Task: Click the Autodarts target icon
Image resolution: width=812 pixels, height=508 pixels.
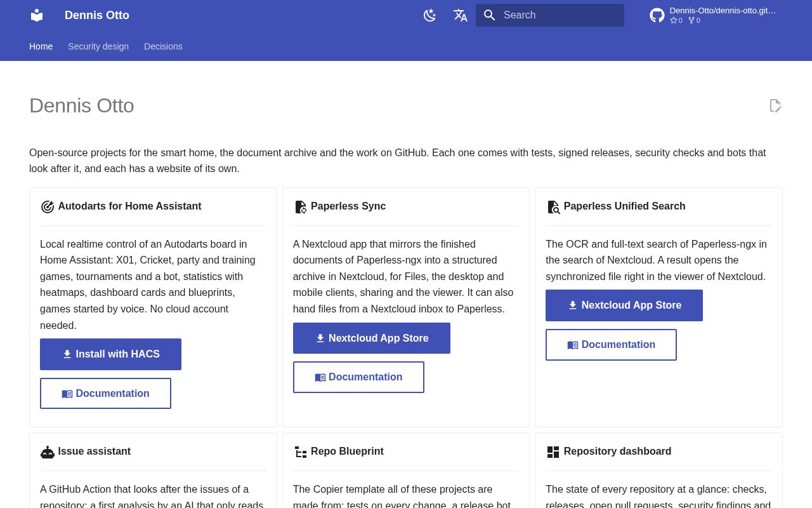Action: (x=48, y=207)
